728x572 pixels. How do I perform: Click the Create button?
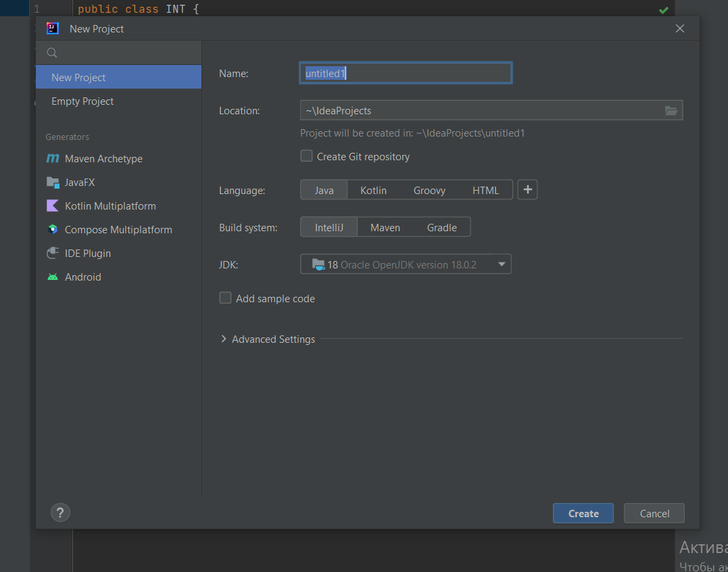[x=583, y=513]
